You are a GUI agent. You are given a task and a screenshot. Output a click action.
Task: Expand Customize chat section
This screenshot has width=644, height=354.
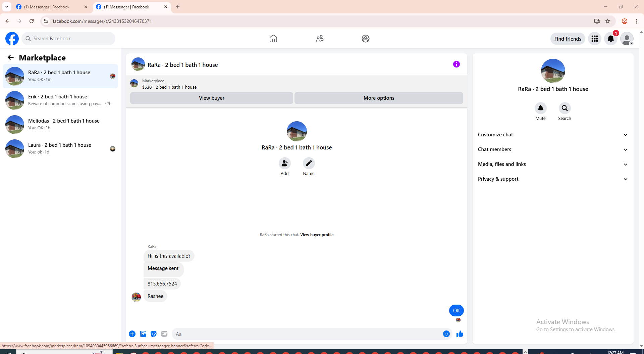(553, 135)
